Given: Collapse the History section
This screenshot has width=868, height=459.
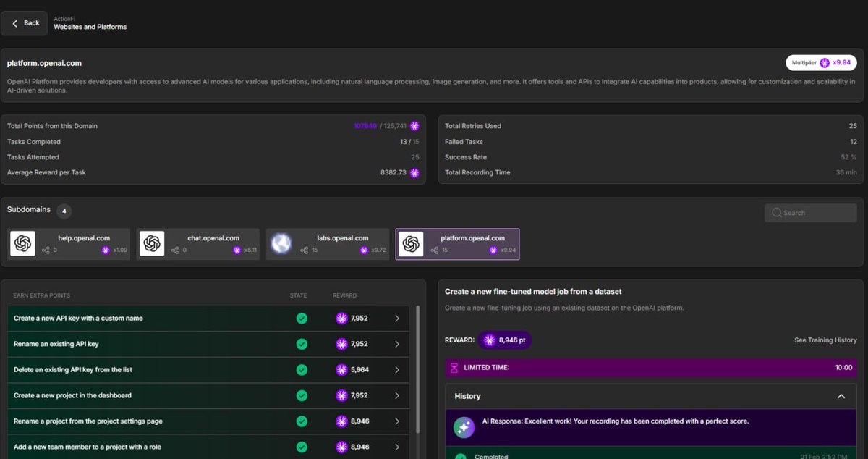Looking at the screenshot, I should [x=841, y=396].
